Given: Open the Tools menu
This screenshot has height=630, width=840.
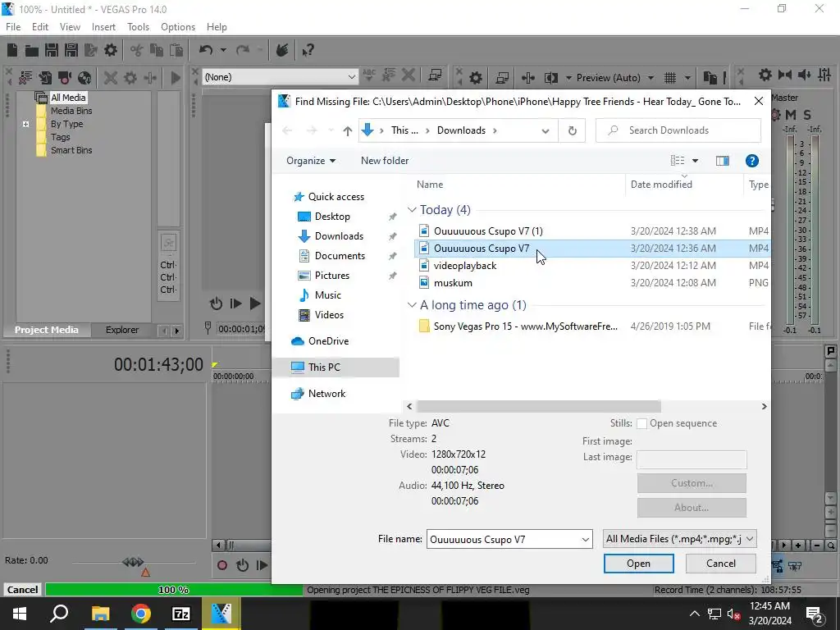Looking at the screenshot, I should [x=138, y=27].
